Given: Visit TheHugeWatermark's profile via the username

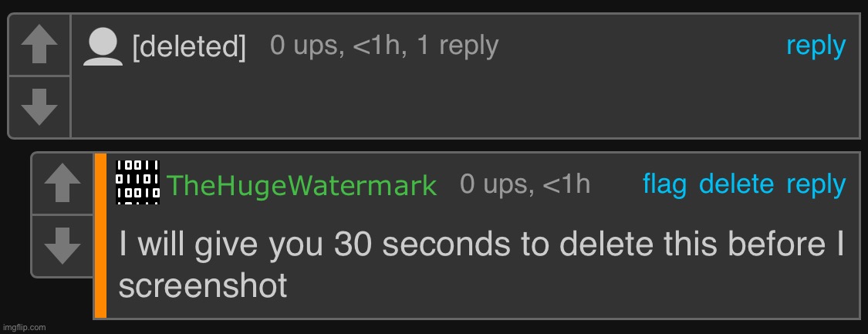Looking at the screenshot, I should click(302, 186).
